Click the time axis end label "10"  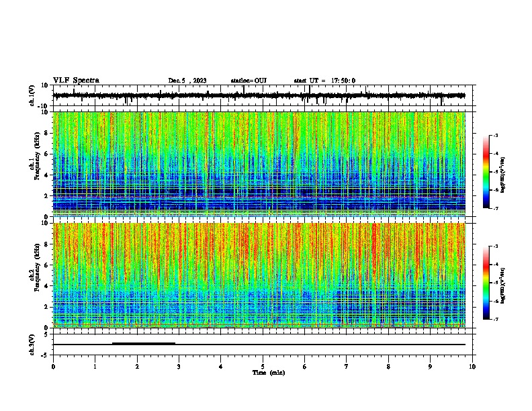point(472,367)
